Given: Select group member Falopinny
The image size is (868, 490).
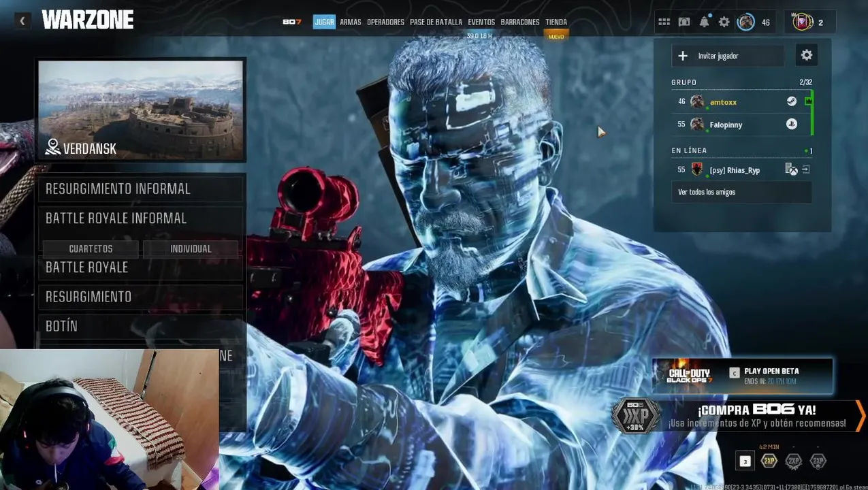Looking at the screenshot, I should click(x=741, y=125).
